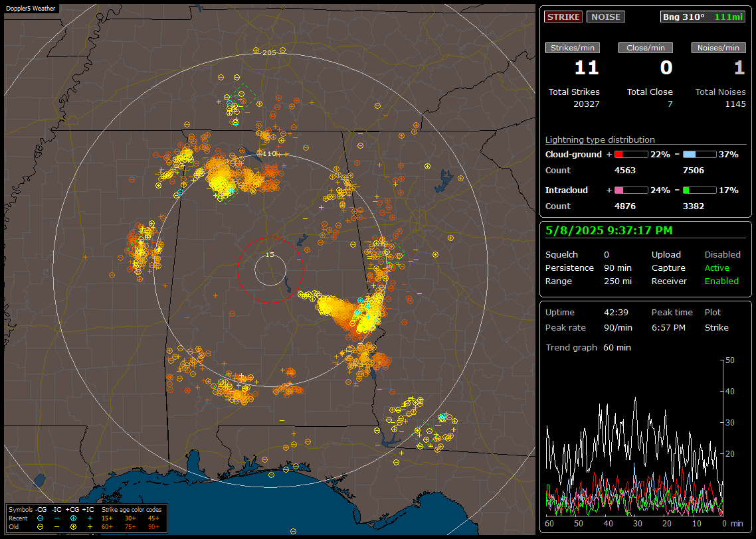Click the Intracloud row label
The height and width of the screenshot is (539, 756).
567,191
